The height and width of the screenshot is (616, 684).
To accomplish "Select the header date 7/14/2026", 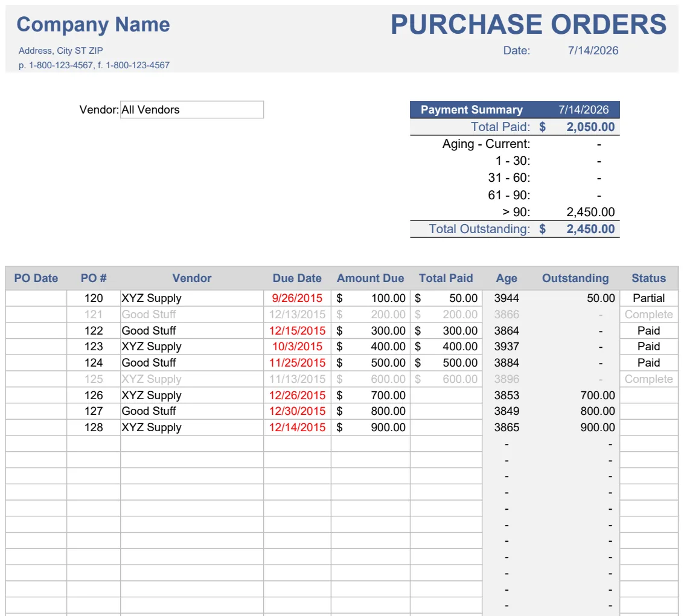I will (593, 51).
